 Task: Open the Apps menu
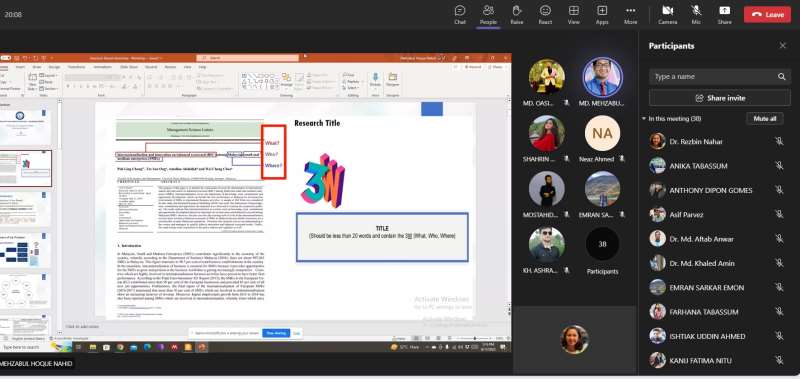(x=602, y=14)
